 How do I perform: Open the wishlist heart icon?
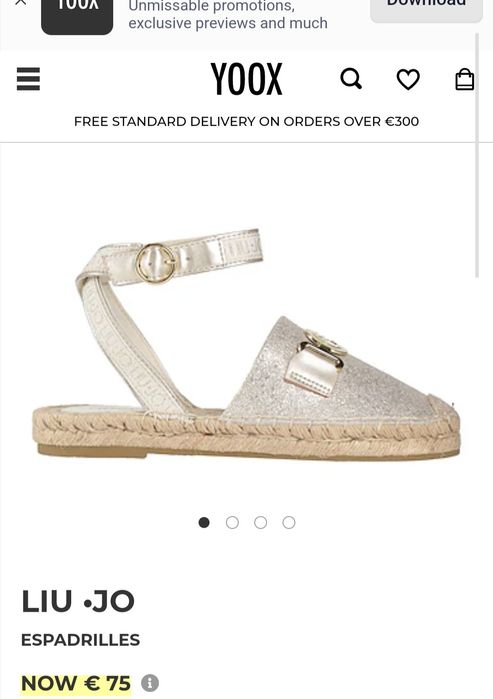pyautogui.click(x=408, y=79)
